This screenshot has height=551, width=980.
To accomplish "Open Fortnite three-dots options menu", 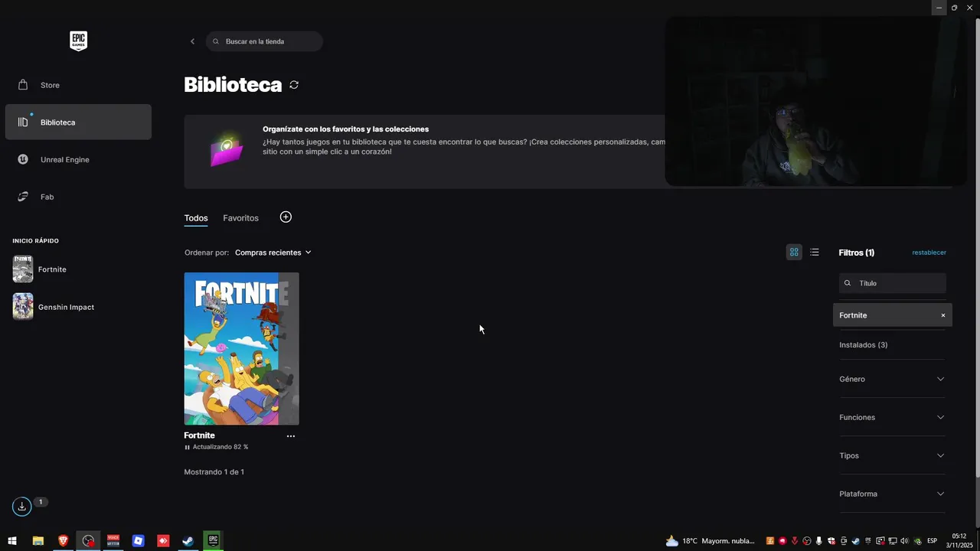I will click(291, 436).
